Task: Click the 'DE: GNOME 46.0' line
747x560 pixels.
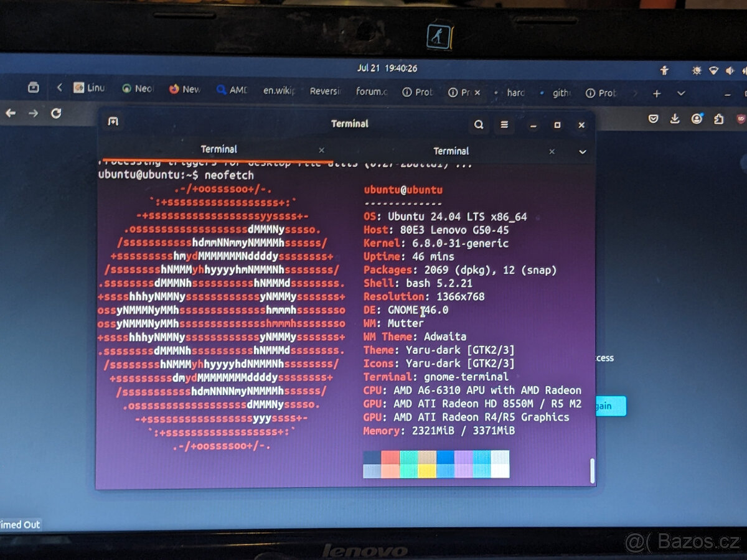Action: (406, 310)
